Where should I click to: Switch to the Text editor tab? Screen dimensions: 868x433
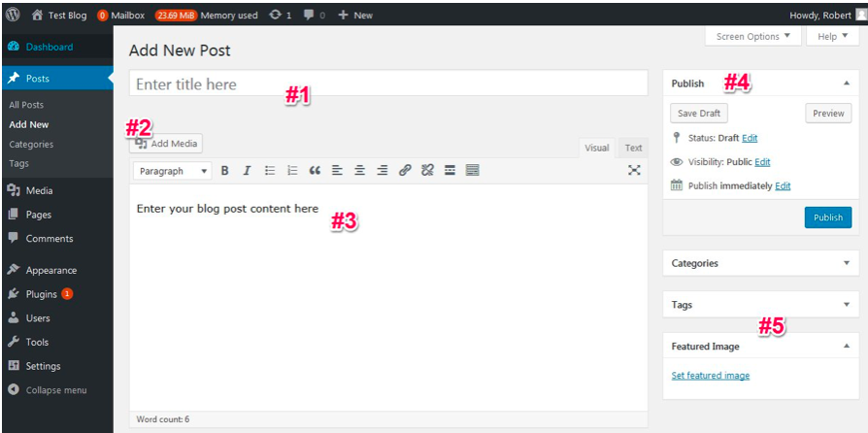click(x=633, y=148)
